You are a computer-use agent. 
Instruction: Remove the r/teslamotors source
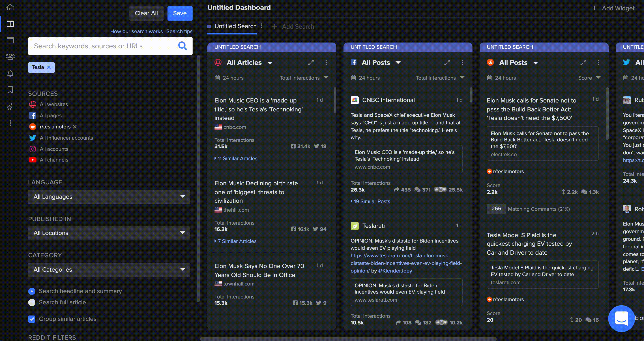click(x=75, y=127)
